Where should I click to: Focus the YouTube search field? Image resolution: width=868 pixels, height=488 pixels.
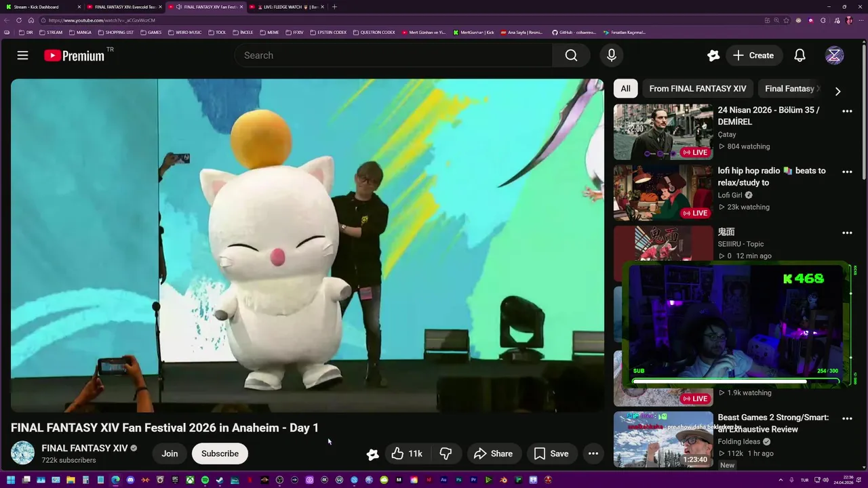393,56
